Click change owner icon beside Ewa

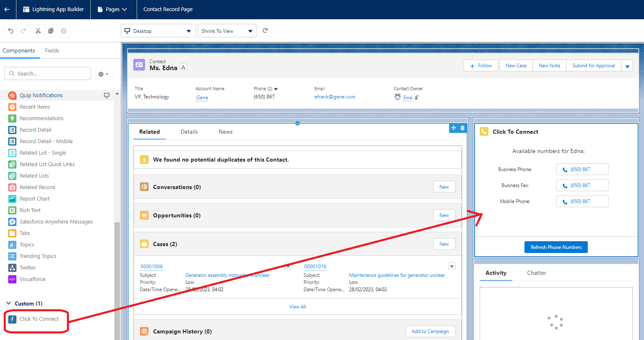tap(417, 98)
